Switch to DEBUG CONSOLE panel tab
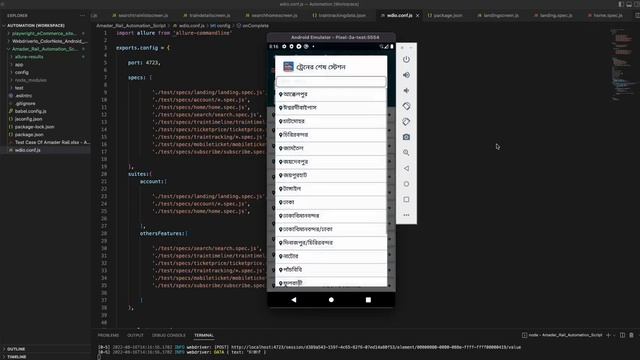 click(x=169, y=335)
